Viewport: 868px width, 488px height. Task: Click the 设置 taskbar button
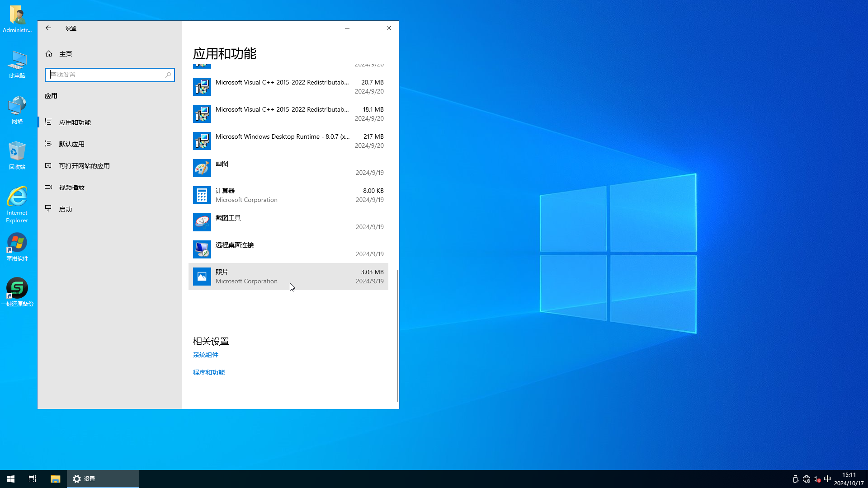tap(103, 479)
